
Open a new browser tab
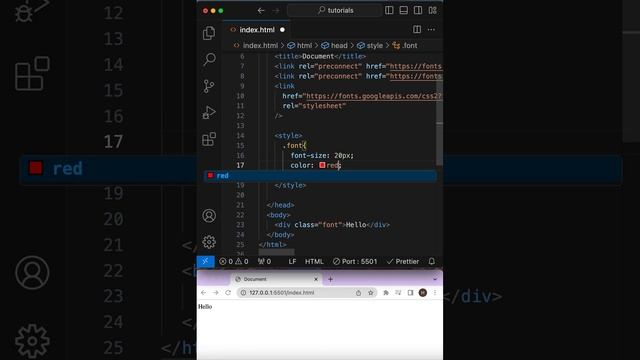pyautogui.click(x=331, y=279)
